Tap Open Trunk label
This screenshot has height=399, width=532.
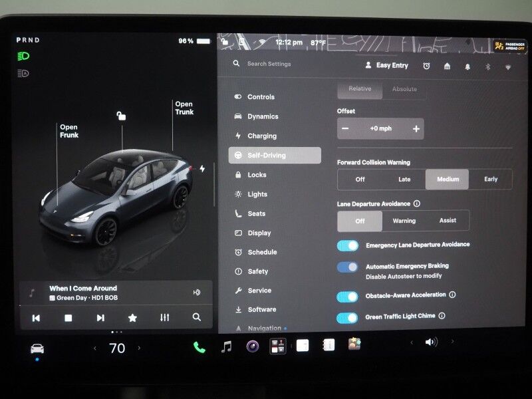point(184,108)
